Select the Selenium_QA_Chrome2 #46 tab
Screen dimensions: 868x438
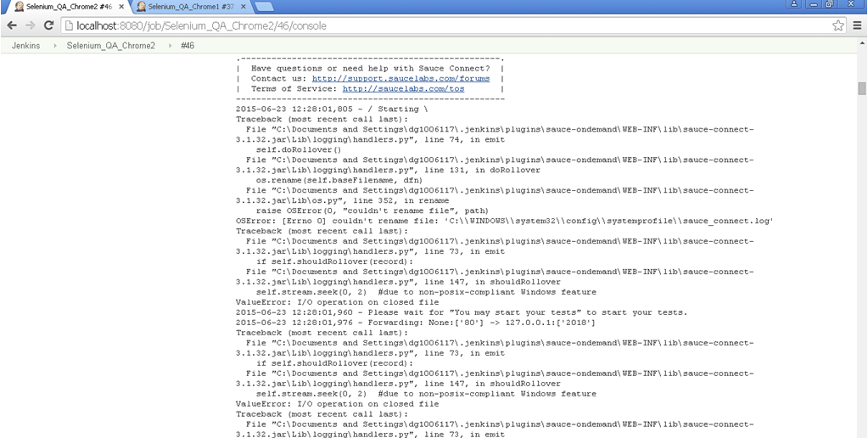pos(64,7)
